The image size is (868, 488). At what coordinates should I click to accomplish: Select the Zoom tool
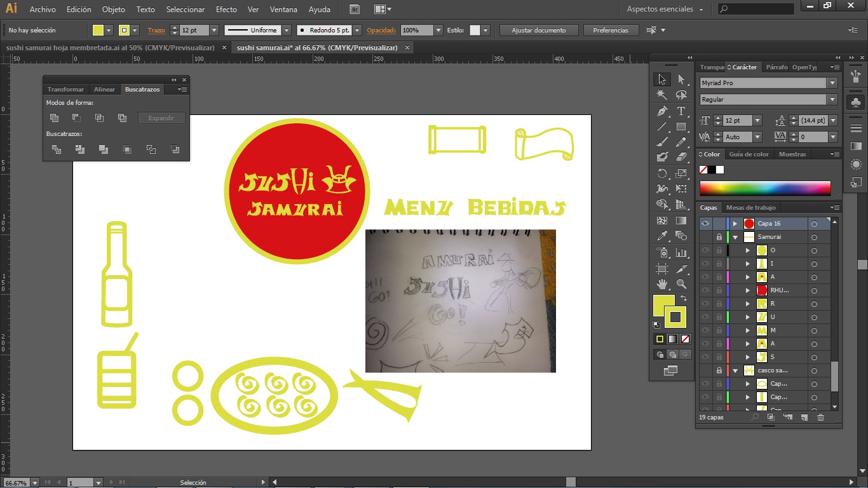pyautogui.click(x=681, y=284)
